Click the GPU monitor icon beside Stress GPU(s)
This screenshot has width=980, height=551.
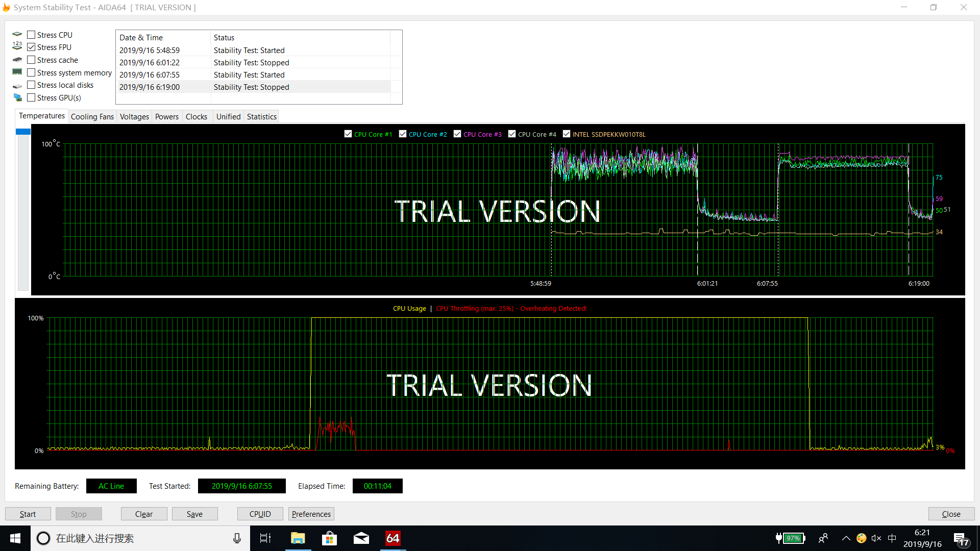pyautogui.click(x=17, y=97)
